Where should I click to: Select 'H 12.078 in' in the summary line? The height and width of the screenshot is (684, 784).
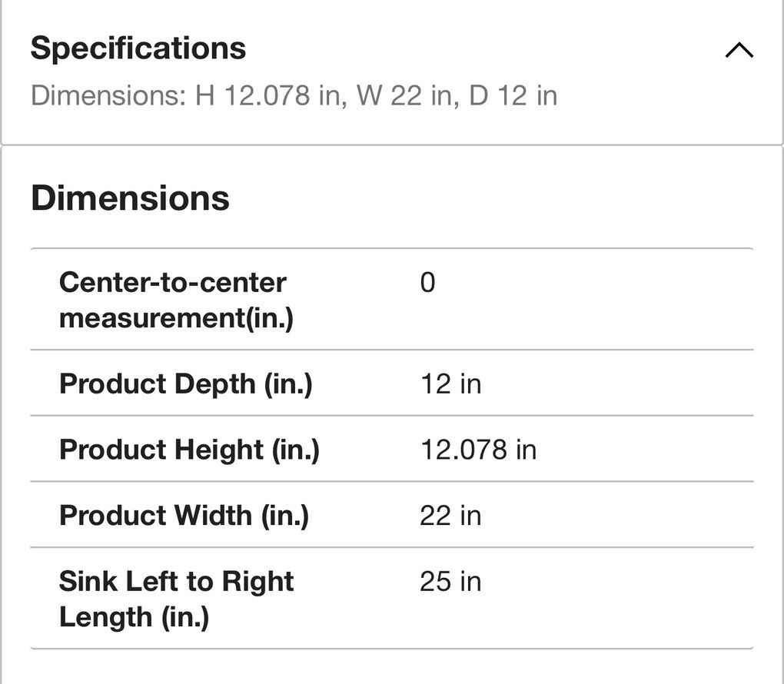pyautogui.click(x=267, y=96)
